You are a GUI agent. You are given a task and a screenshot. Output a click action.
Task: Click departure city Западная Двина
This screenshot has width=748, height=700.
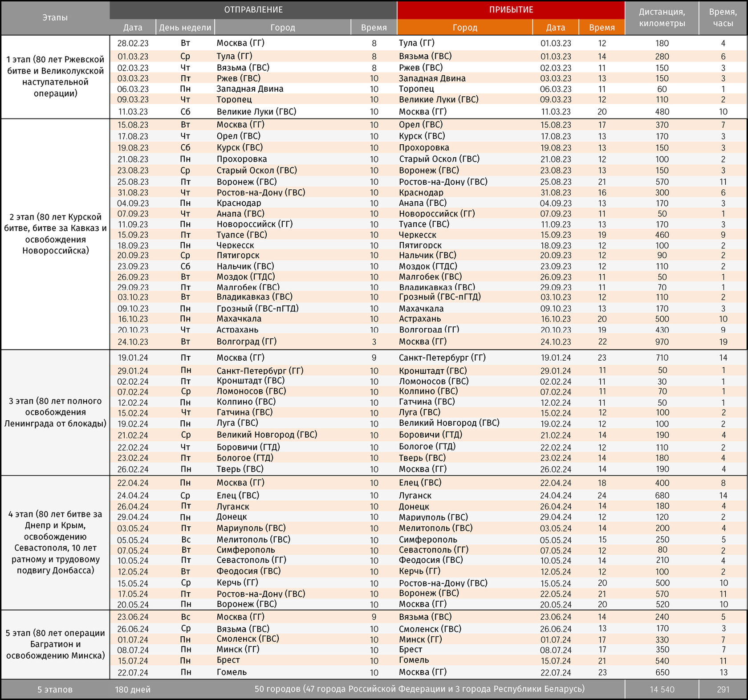coord(250,89)
